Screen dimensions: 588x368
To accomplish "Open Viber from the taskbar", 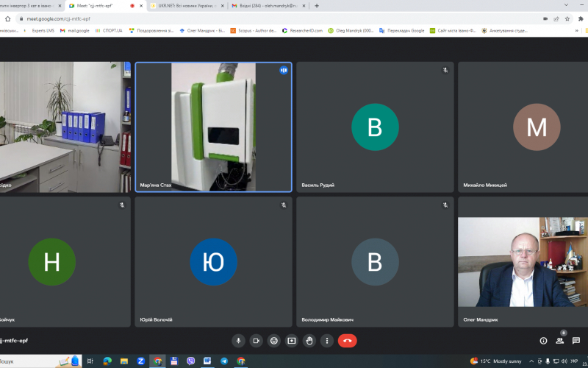I will point(190,361).
